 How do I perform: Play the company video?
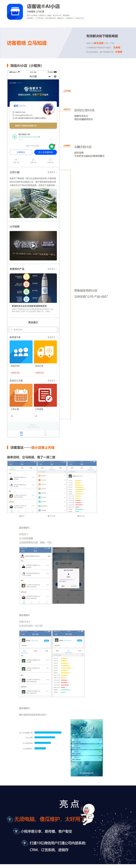[x=33, y=245]
